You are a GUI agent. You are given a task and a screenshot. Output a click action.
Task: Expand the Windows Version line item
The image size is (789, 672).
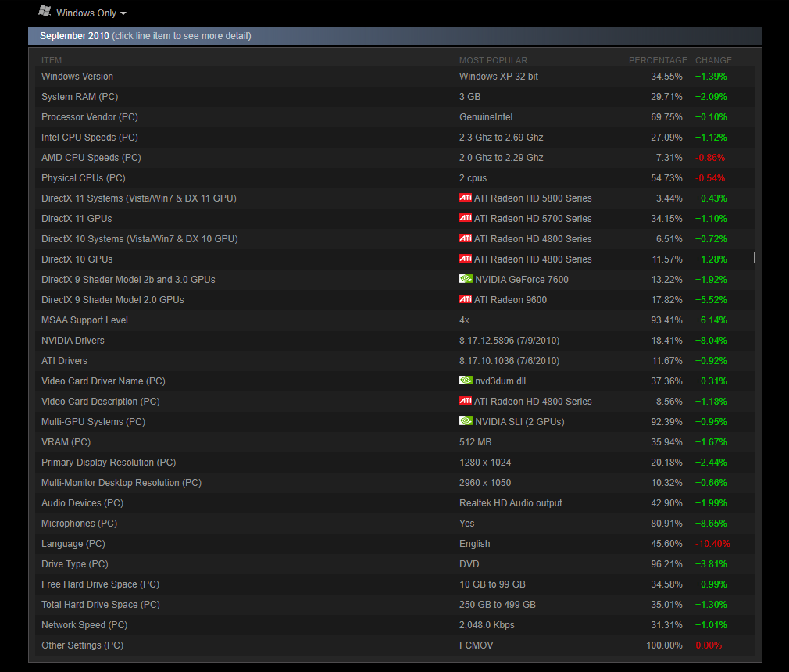point(395,77)
